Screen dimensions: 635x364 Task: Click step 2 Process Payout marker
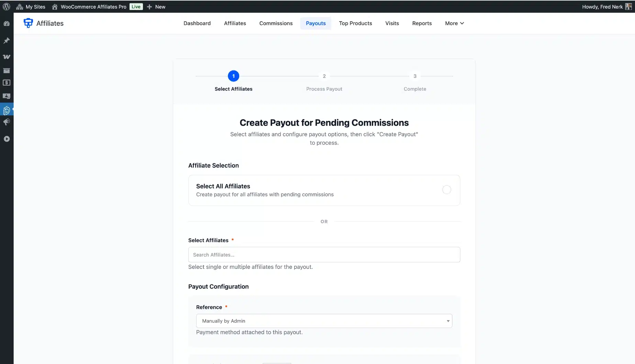coord(324,76)
